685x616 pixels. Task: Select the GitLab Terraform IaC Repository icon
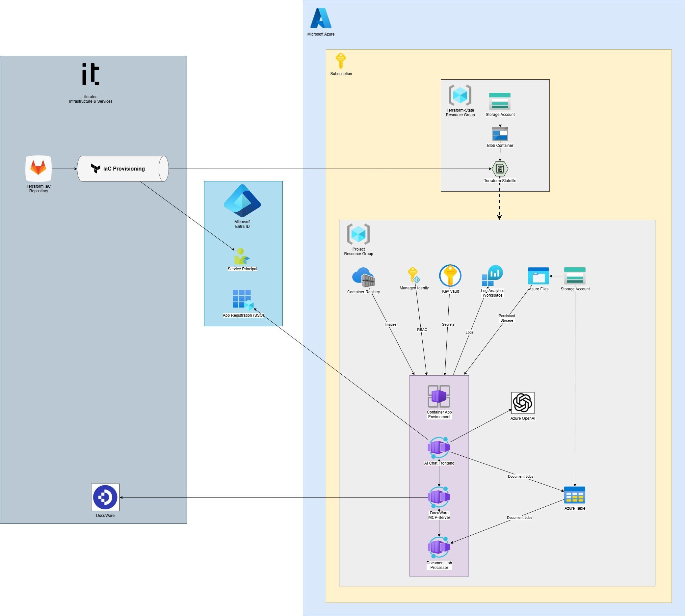39,169
